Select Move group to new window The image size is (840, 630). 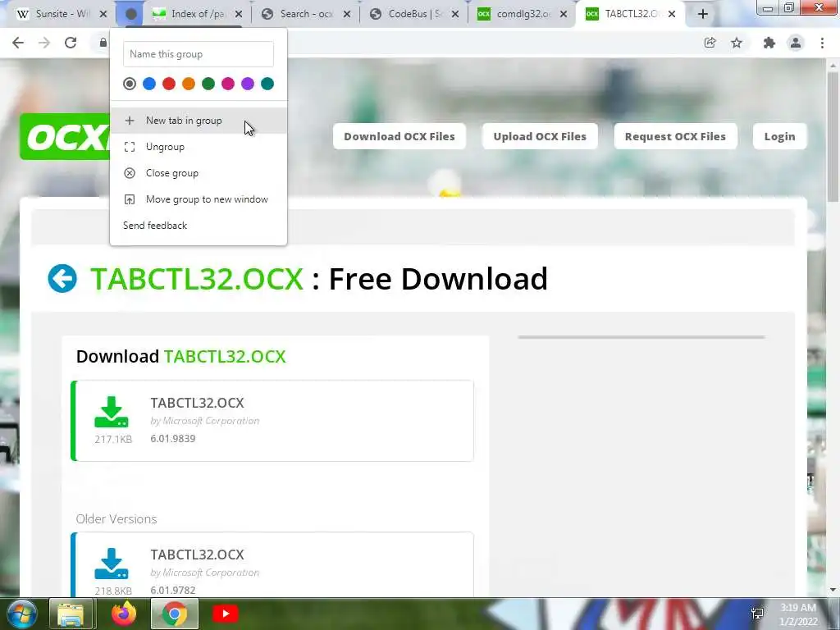point(199,199)
